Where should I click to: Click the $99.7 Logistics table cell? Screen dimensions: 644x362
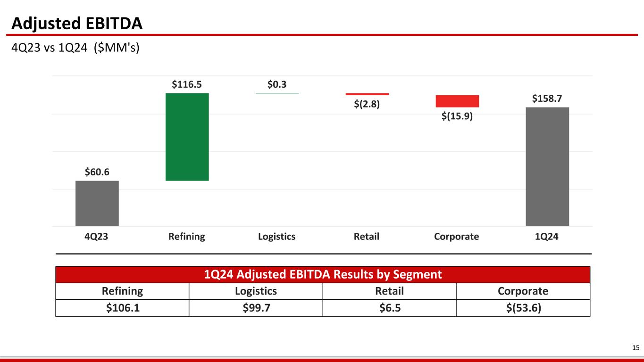coord(256,308)
